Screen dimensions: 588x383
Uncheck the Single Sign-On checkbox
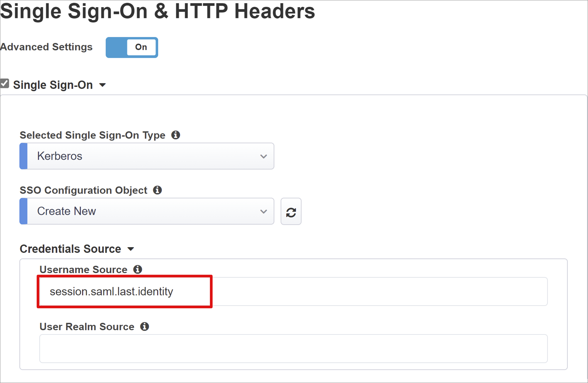click(5, 83)
